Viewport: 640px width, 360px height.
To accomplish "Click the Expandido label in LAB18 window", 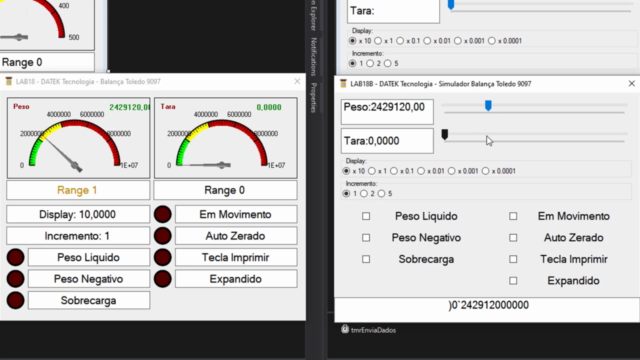I will pyautogui.click(x=236, y=279).
